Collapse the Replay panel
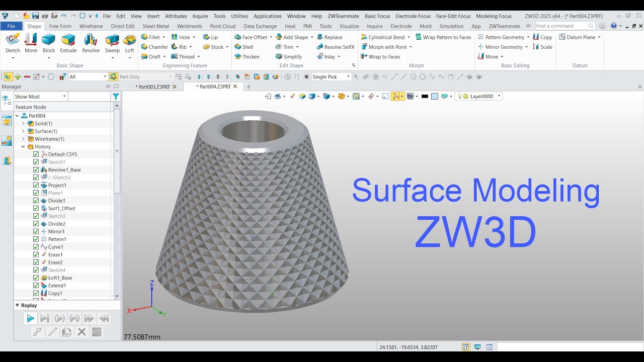Image resolution: width=644 pixels, height=362 pixels. [17, 305]
